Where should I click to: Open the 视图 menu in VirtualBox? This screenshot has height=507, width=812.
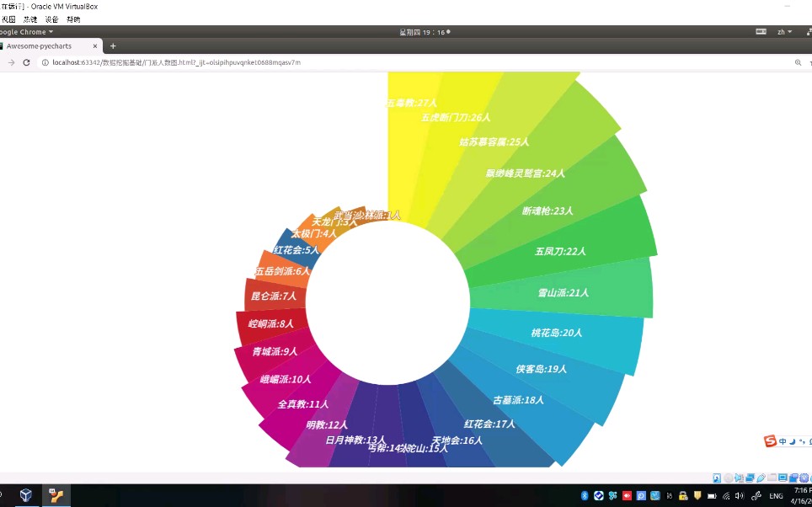coord(8,19)
